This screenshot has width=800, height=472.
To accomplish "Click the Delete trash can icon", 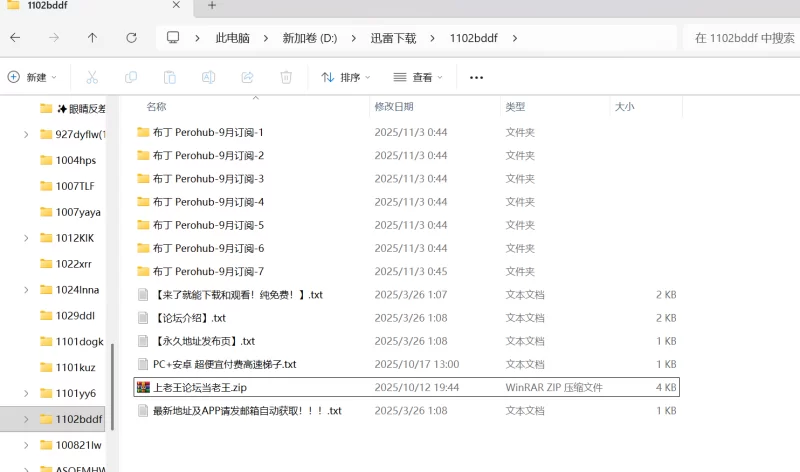I will click(x=286, y=77).
